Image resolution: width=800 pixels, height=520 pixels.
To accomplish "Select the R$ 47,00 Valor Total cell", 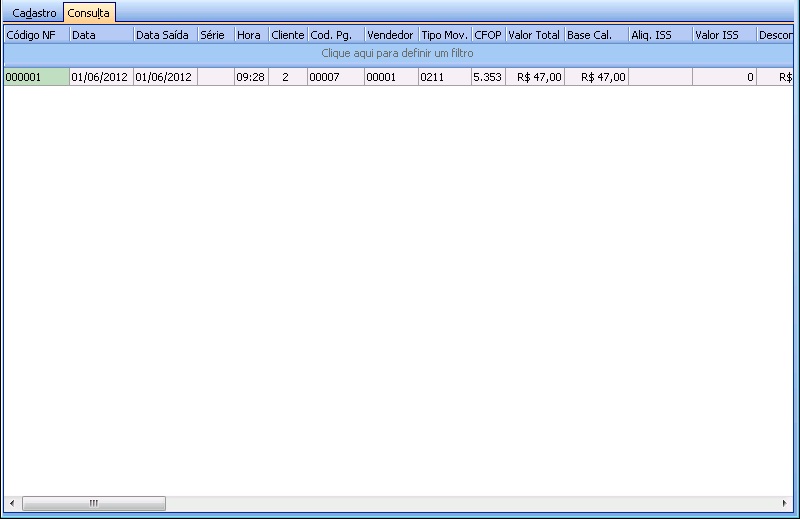I will 534,77.
